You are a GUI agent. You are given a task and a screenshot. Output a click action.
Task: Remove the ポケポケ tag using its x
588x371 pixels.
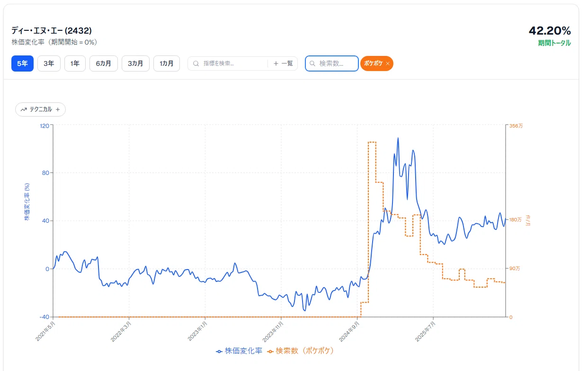388,63
